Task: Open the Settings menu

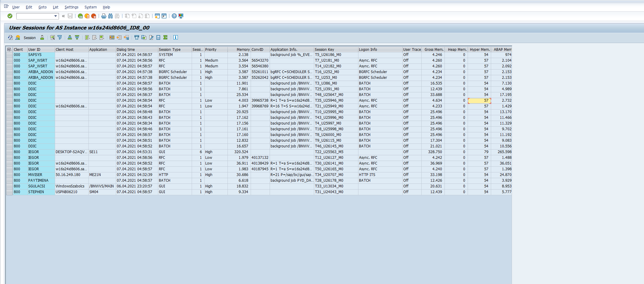Action: tap(71, 7)
